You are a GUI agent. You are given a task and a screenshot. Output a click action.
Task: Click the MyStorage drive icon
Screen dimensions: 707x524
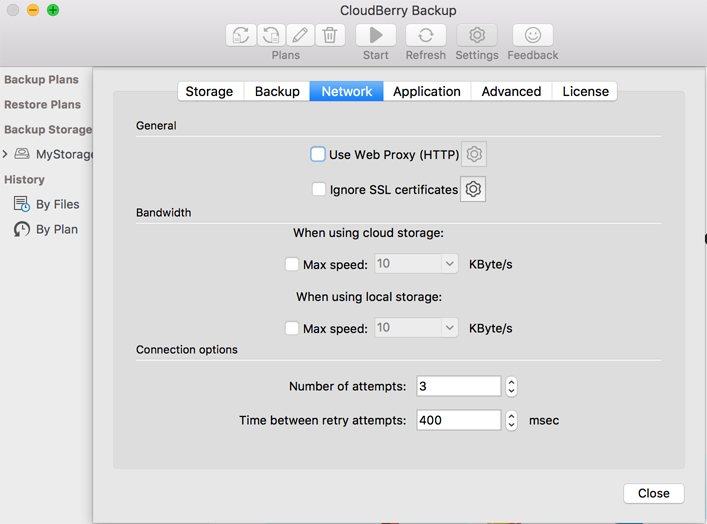tap(22, 154)
